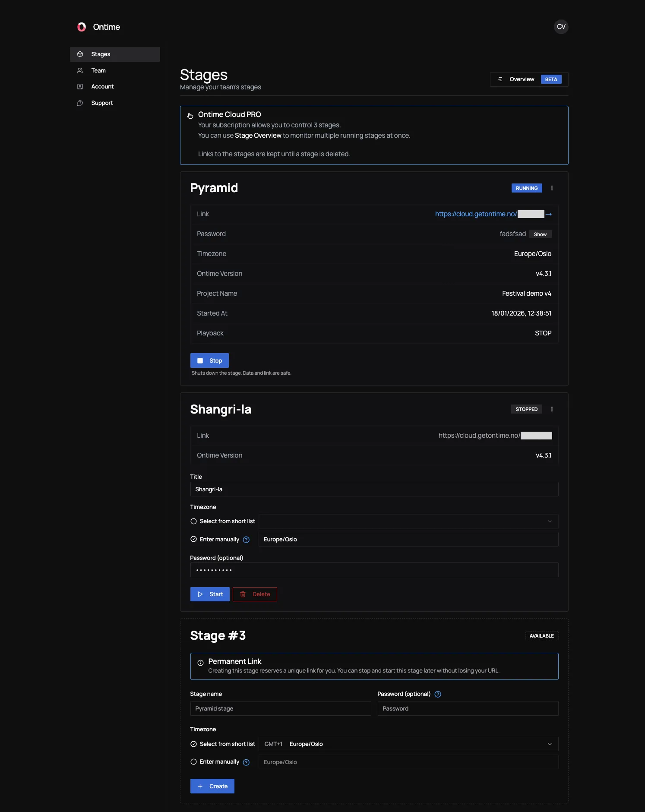Show the Pyramid stage password
Viewport: 645px width, 812px height.
click(x=540, y=234)
